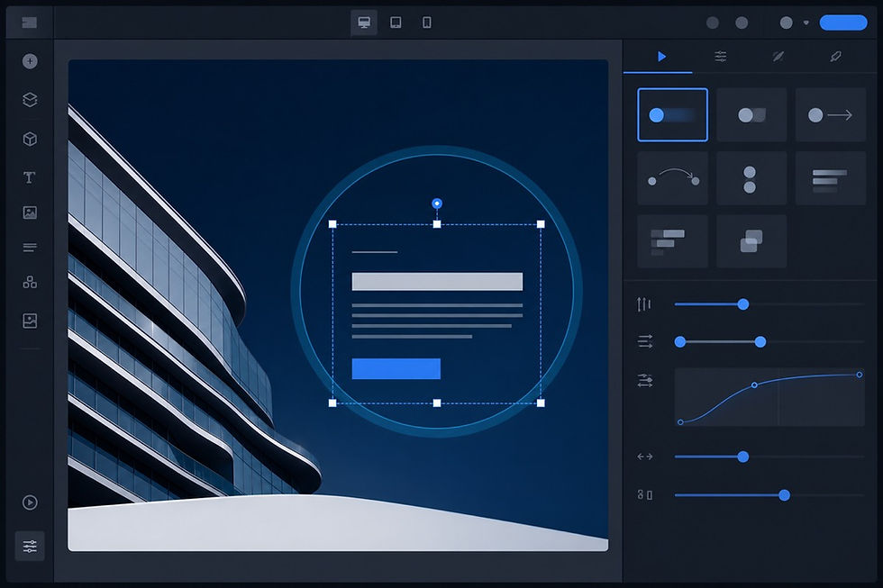883x588 pixels.
Task: Switch to tablet viewport preview
Action: pyautogui.click(x=396, y=23)
